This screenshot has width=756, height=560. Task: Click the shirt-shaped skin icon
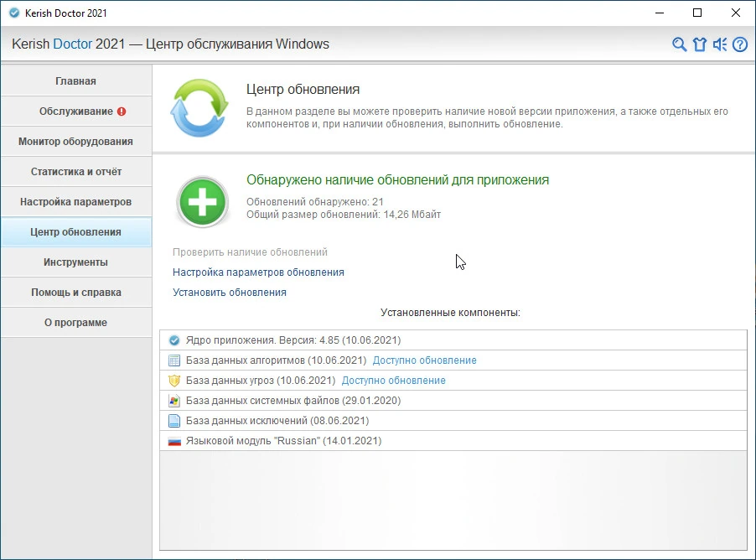pos(700,44)
